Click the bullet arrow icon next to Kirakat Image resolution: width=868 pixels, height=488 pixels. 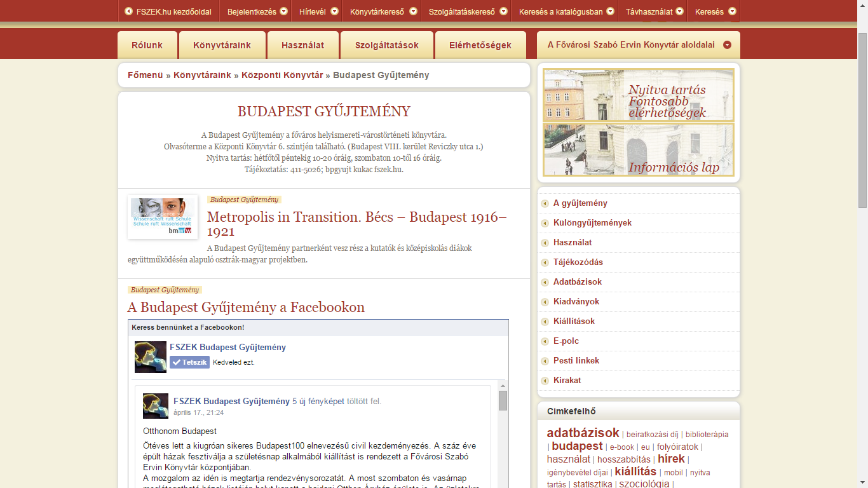(545, 381)
